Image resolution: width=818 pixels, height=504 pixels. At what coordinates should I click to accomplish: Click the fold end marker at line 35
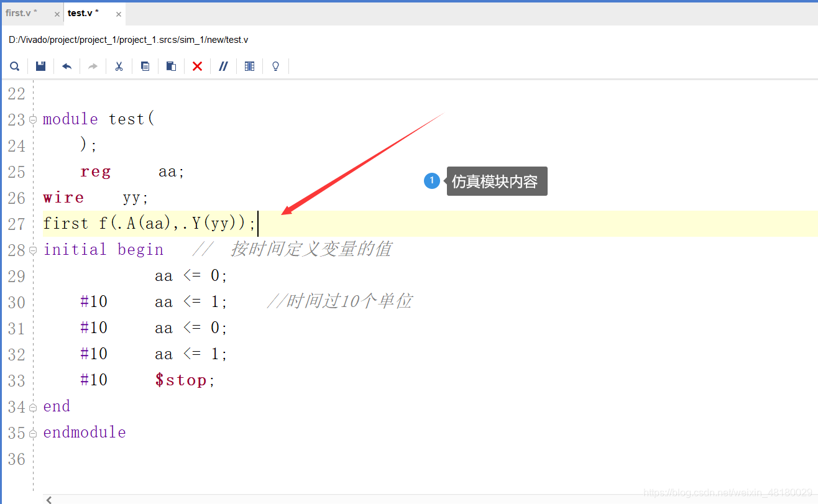pos(33,433)
